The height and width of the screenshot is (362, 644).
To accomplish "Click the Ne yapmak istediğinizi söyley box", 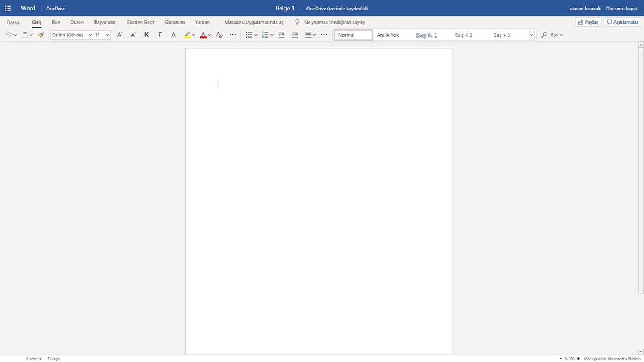I will point(331,22).
